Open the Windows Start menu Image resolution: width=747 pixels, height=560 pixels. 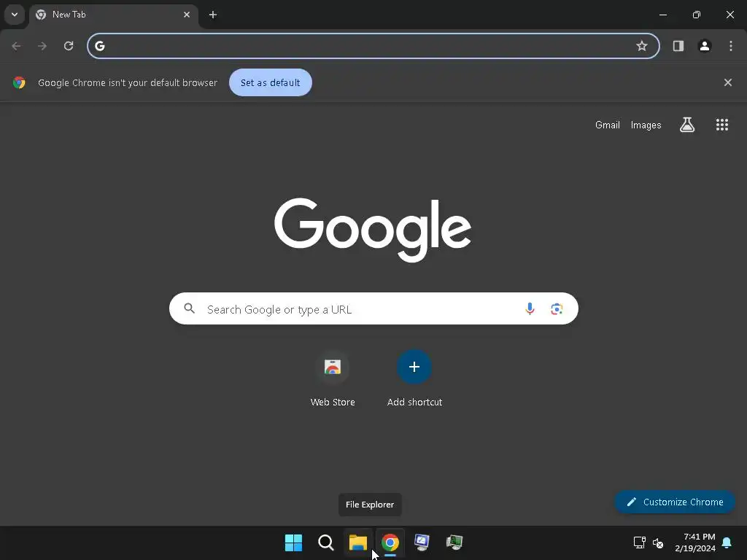coord(293,542)
